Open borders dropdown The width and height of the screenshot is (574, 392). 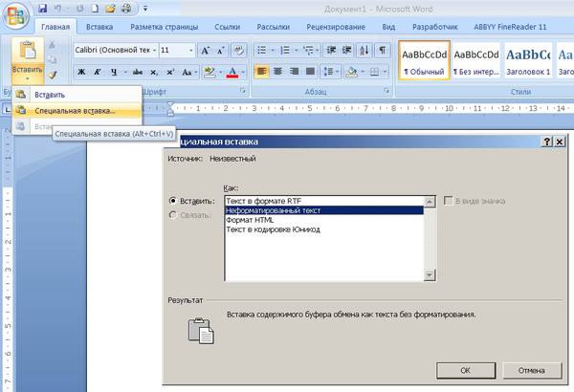(x=386, y=72)
